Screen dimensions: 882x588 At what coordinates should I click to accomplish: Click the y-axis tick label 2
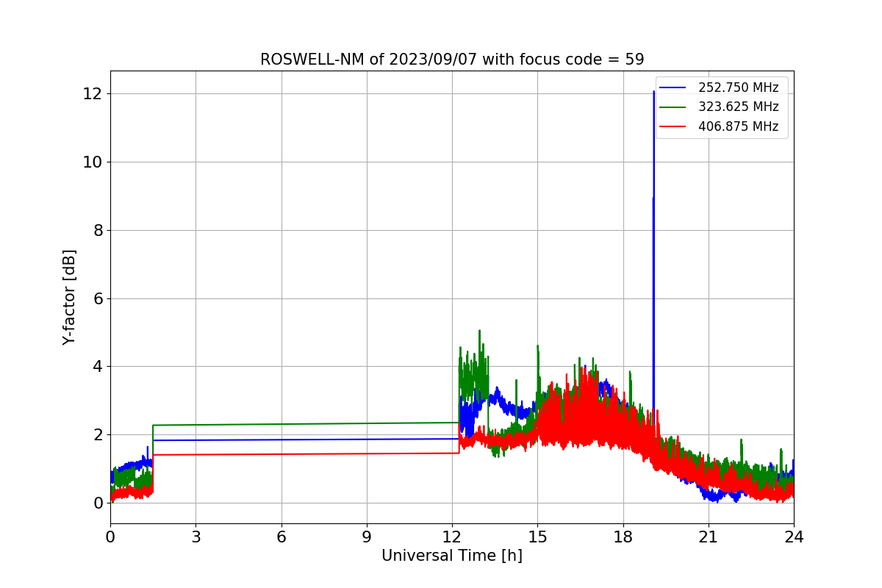click(97, 435)
